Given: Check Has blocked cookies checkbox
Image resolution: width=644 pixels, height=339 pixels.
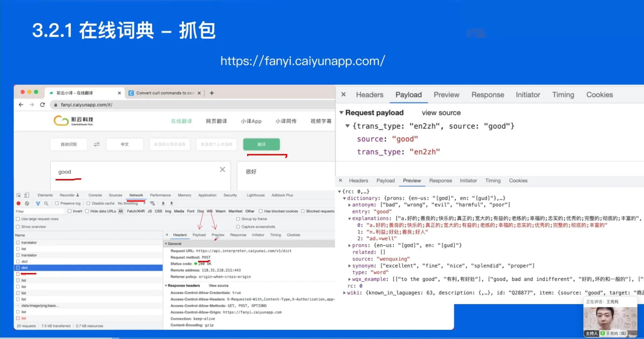Looking at the screenshot, I should click(261, 211).
